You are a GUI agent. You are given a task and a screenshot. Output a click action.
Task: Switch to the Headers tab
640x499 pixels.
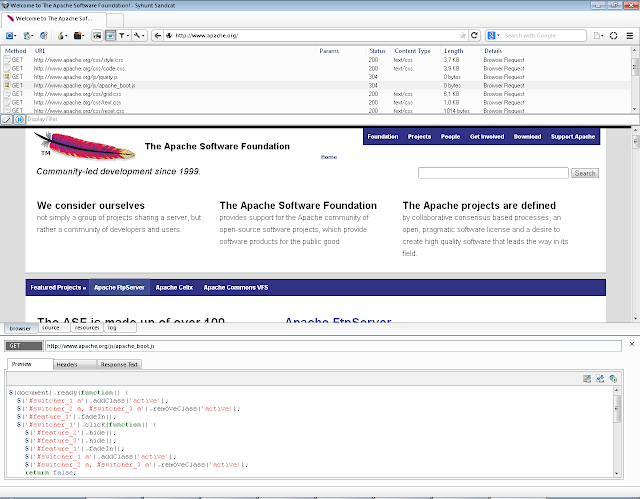pos(75,365)
